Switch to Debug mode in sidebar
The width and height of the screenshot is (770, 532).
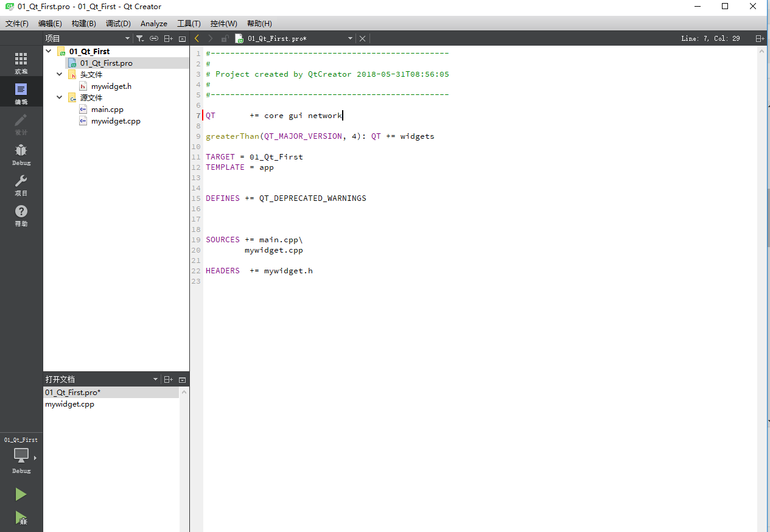pos(21,154)
